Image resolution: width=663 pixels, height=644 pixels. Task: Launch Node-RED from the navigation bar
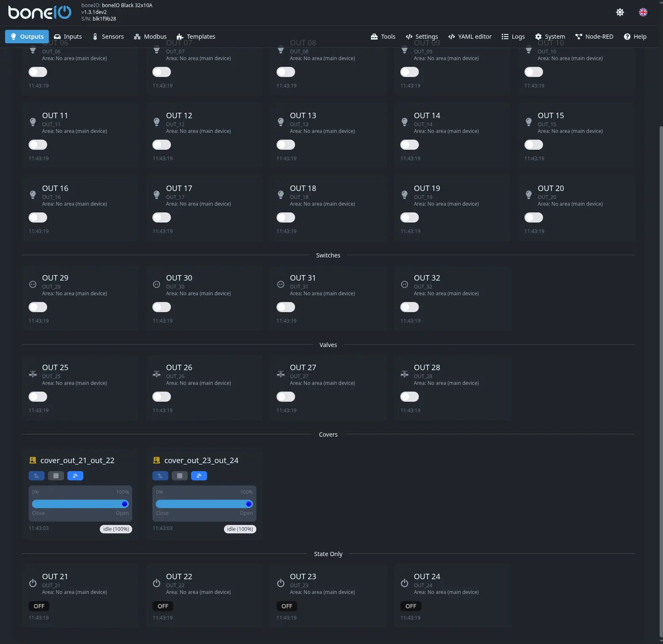click(594, 37)
